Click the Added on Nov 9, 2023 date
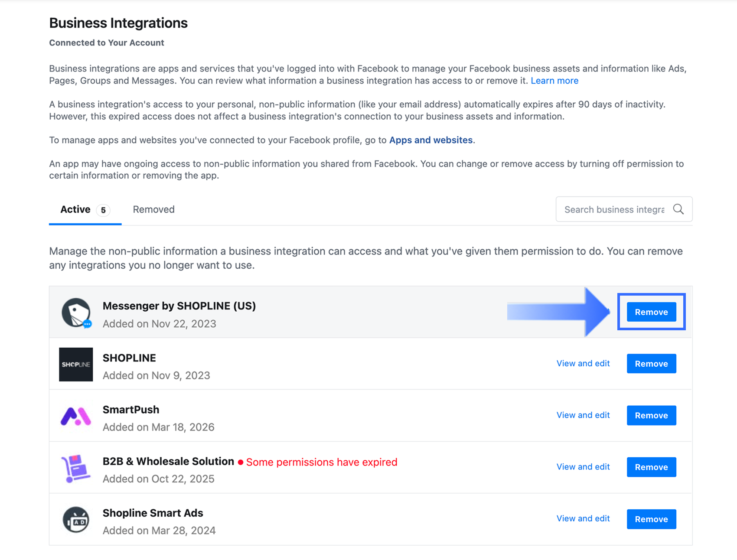Image resolution: width=737 pixels, height=560 pixels. 156,375
